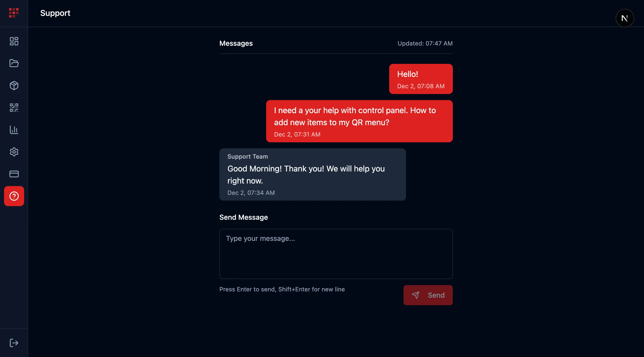644x357 pixels.
Task: View Analytics via the bar chart icon
Action: click(14, 130)
